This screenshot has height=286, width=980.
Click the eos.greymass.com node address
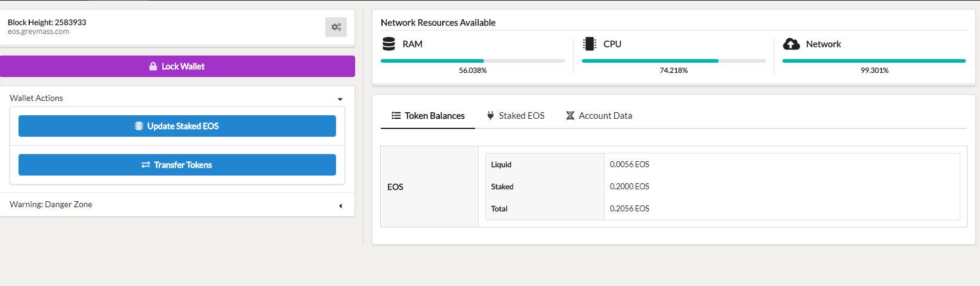38,32
